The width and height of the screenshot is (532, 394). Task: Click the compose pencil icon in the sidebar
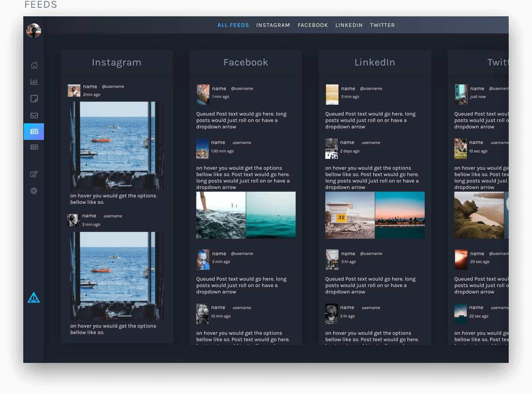(x=34, y=174)
